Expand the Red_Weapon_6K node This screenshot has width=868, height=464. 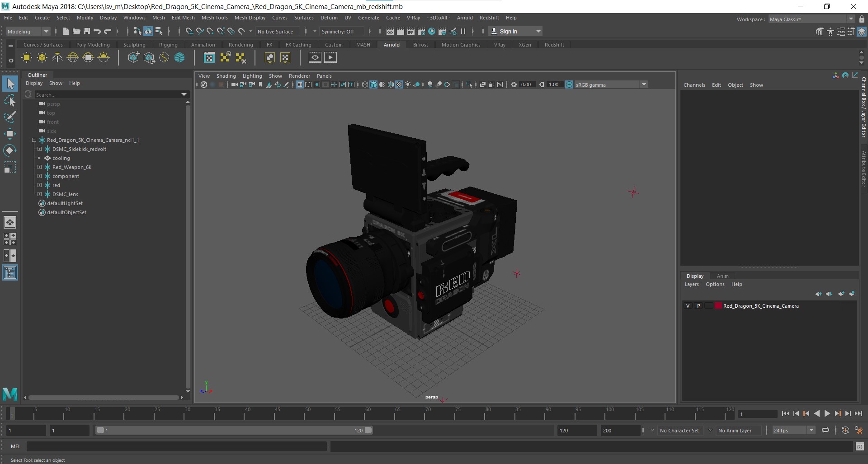click(39, 167)
